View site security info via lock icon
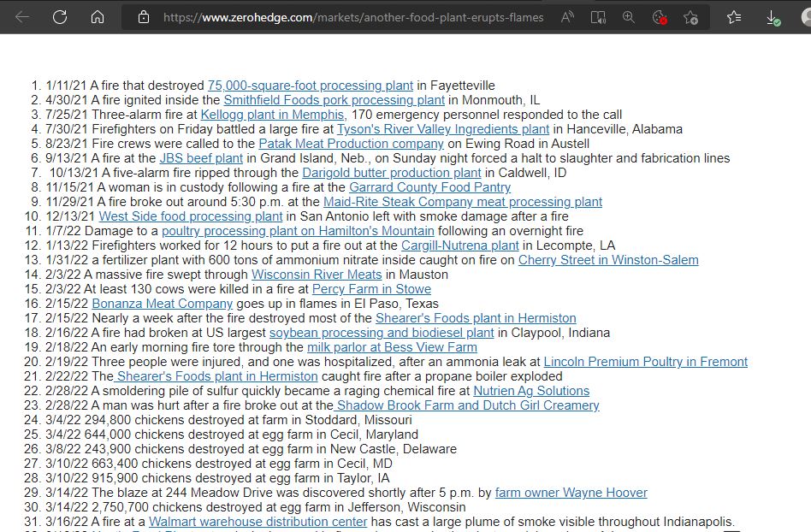 [144, 17]
